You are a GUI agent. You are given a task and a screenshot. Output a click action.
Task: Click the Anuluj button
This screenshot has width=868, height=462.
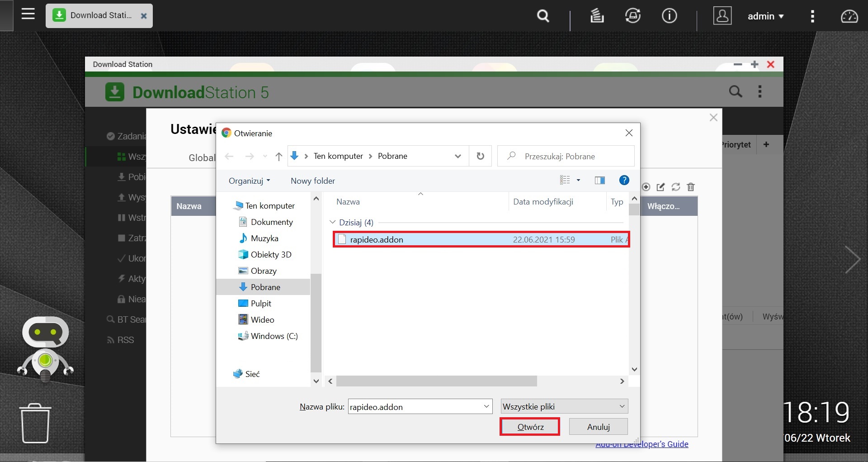pos(598,427)
